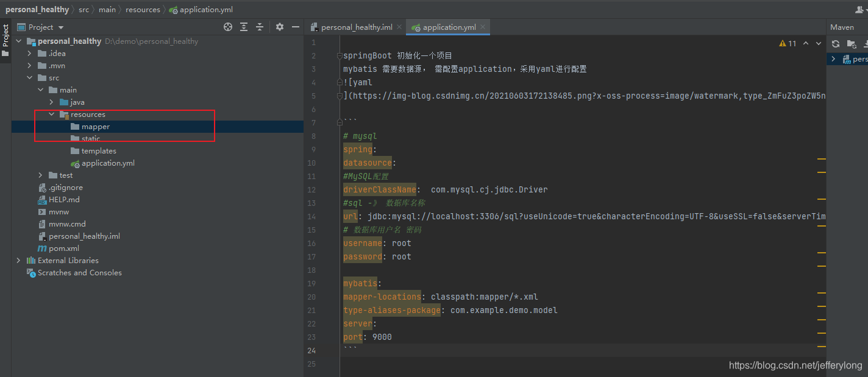The image size is (868, 377).
Task: Click the 'port: 9000' line
Action: point(368,337)
